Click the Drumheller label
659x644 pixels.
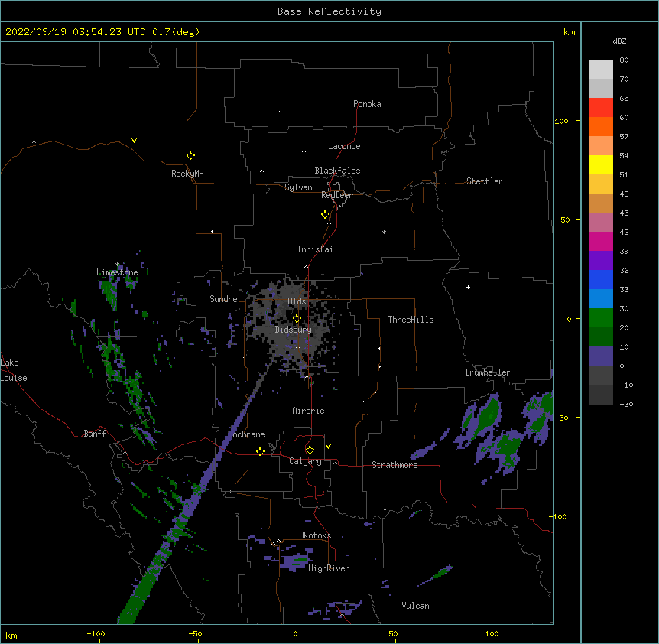tap(488, 372)
